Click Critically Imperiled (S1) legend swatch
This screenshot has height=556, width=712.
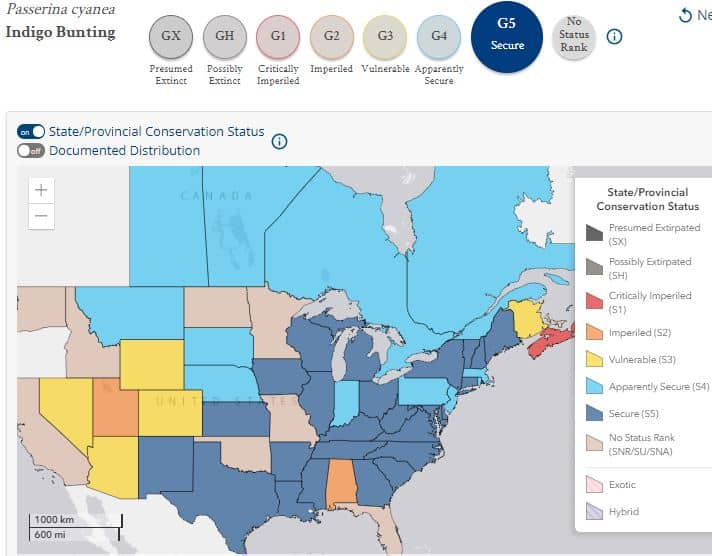coord(594,301)
